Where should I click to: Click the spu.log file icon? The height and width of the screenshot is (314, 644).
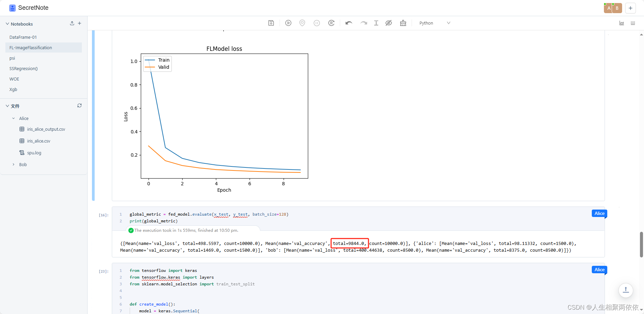tap(22, 153)
